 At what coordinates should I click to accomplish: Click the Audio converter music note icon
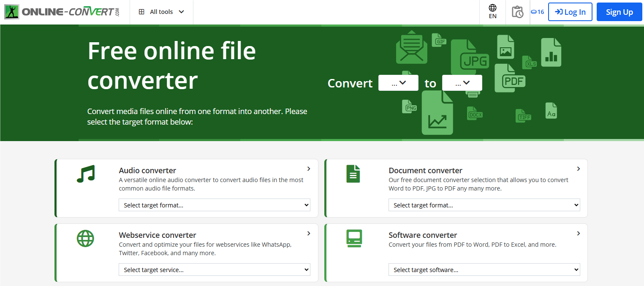(86, 173)
